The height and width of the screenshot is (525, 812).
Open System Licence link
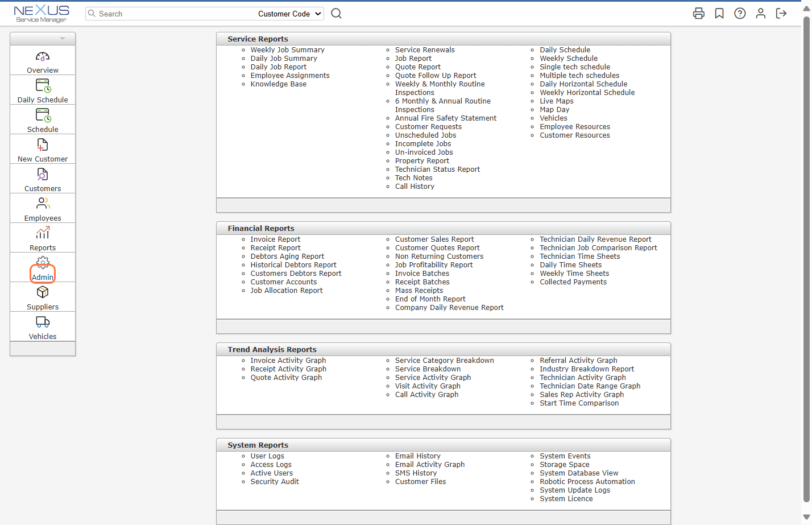566,499
